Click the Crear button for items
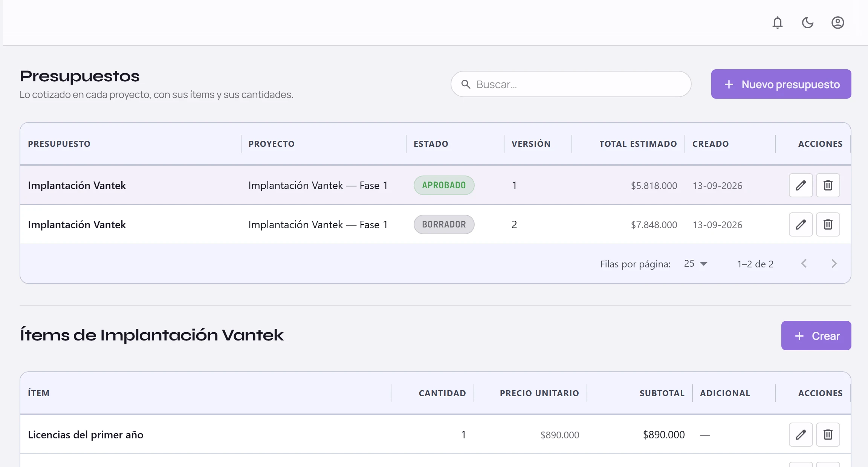The height and width of the screenshot is (467, 868). pyautogui.click(x=816, y=336)
